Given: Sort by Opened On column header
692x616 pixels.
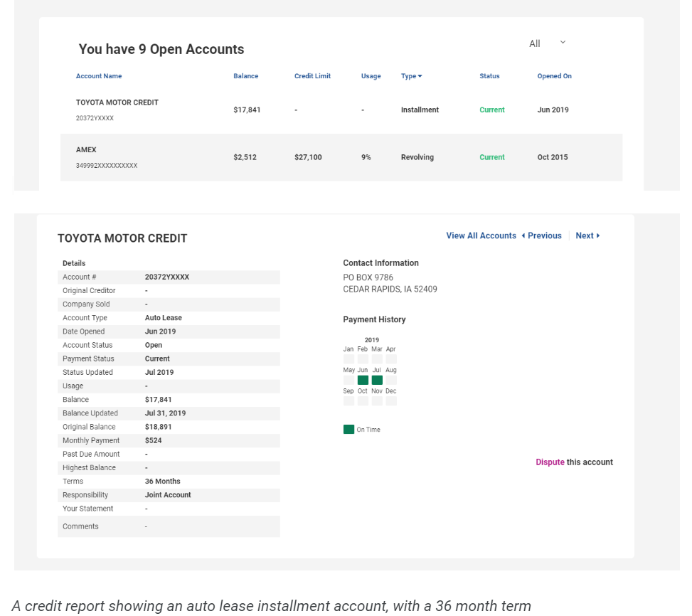Looking at the screenshot, I should coord(554,76).
